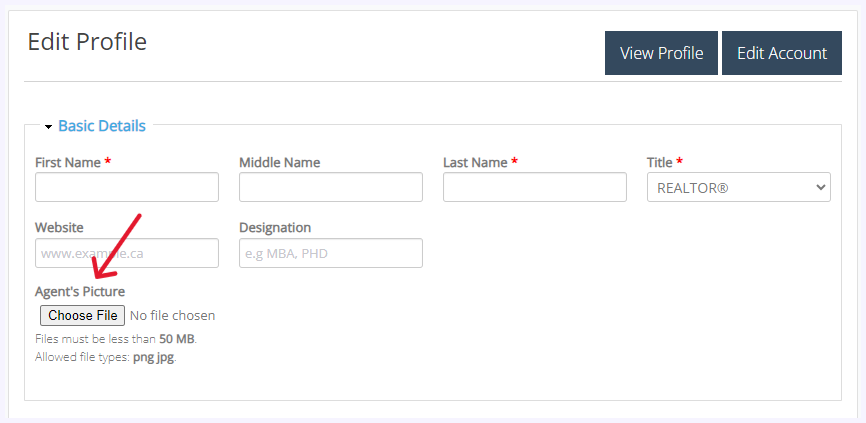Viewport: 866px width, 423px height.
Task: Click the Title field label
Action: [659, 162]
